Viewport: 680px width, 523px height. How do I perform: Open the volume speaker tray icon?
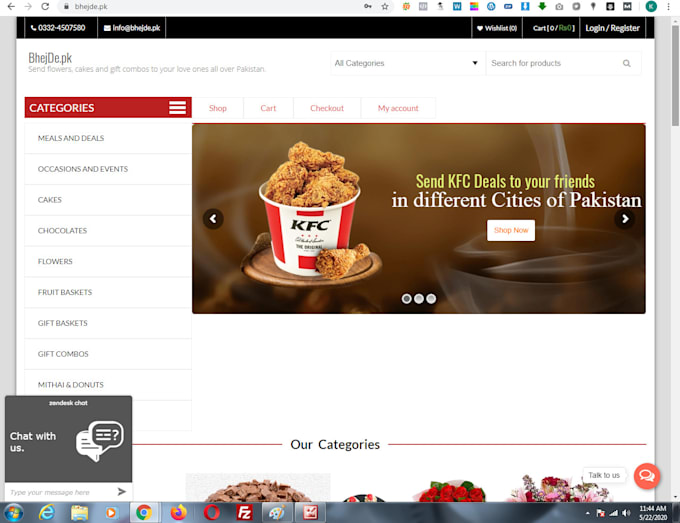pos(626,513)
